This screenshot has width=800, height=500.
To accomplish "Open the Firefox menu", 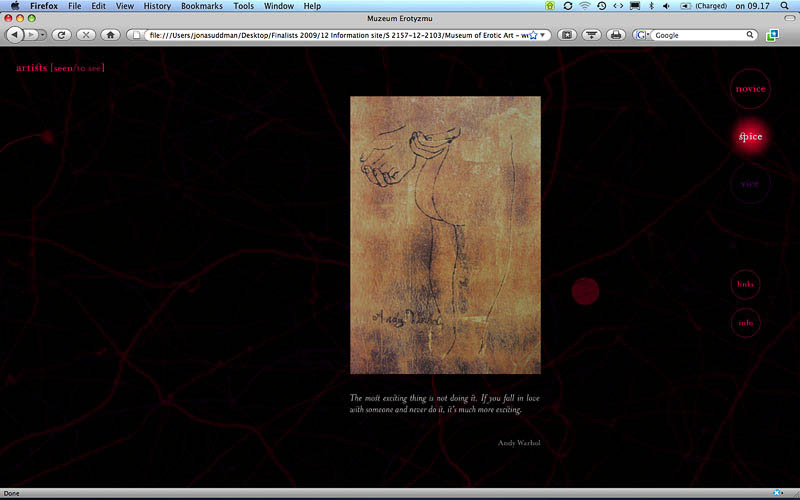I will pyautogui.click(x=44, y=6).
